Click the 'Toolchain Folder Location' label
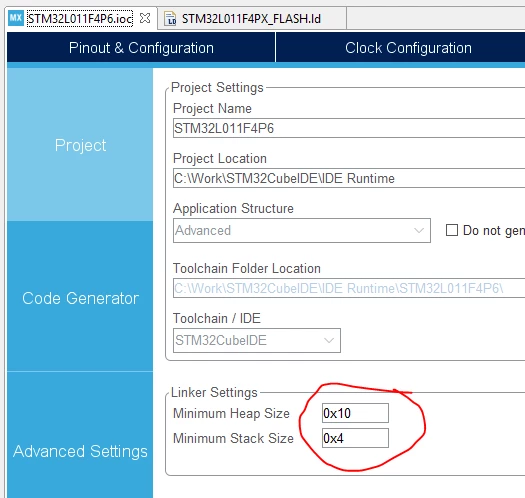The height and width of the screenshot is (498, 525). coord(247,268)
